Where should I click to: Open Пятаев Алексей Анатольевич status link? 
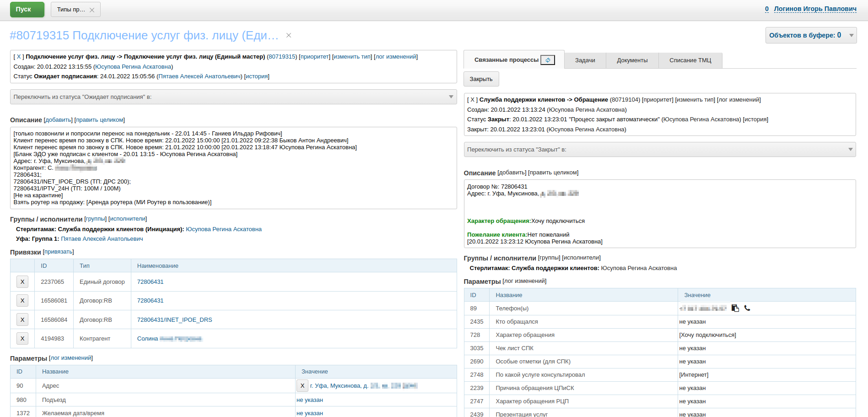coord(199,76)
